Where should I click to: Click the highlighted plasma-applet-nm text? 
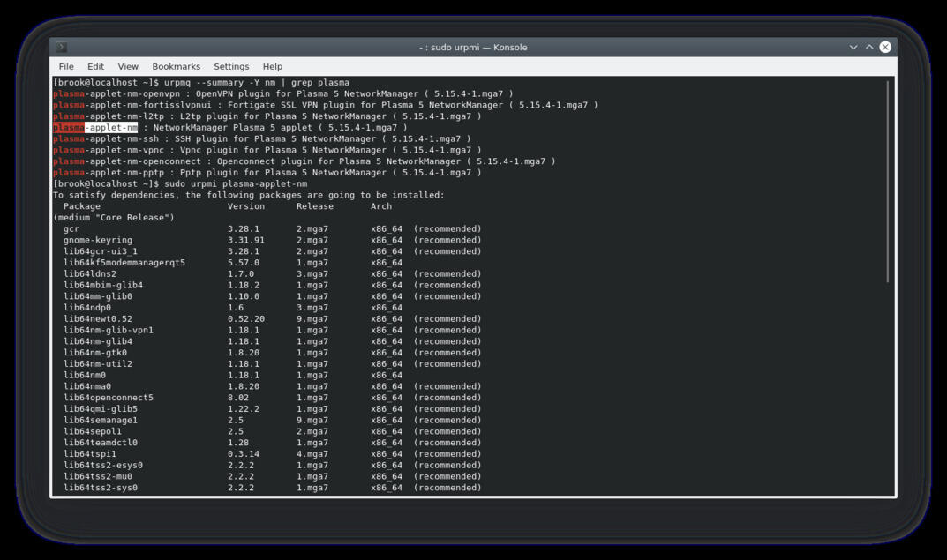(95, 127)
